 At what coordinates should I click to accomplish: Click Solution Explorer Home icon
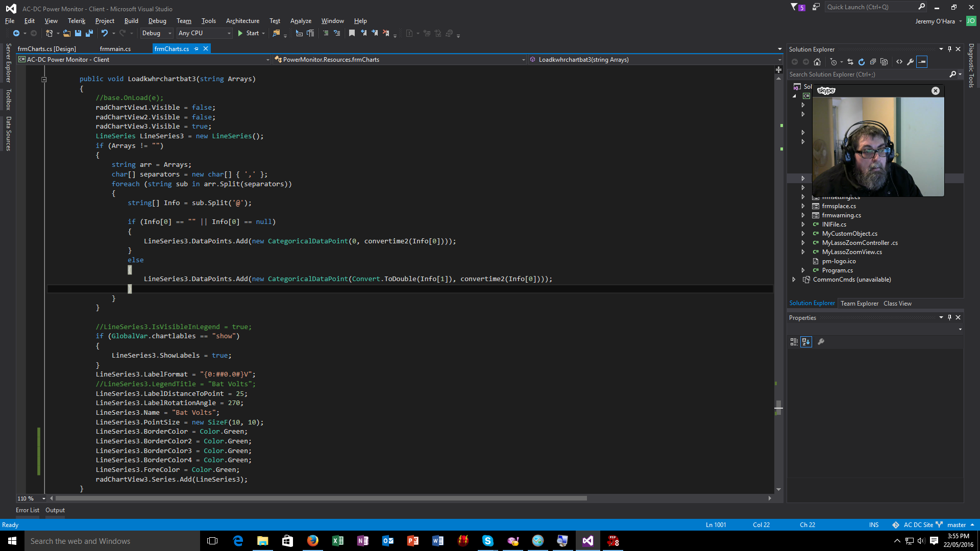[817, 62]
